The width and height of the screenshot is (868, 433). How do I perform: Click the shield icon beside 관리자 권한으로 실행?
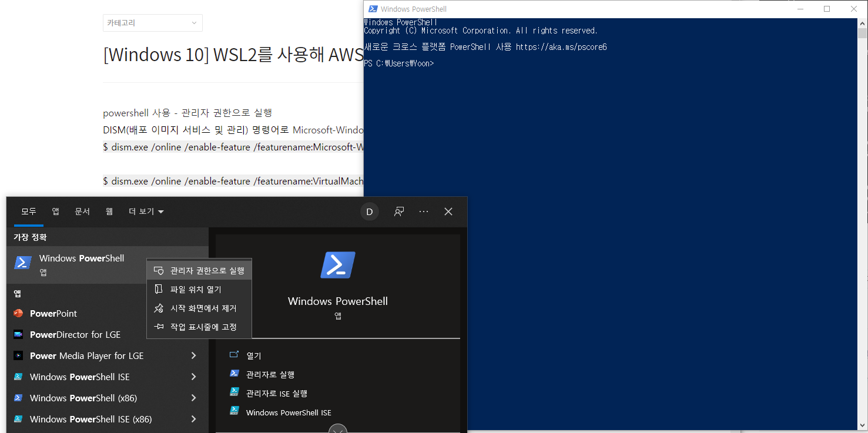click(159, 271)
